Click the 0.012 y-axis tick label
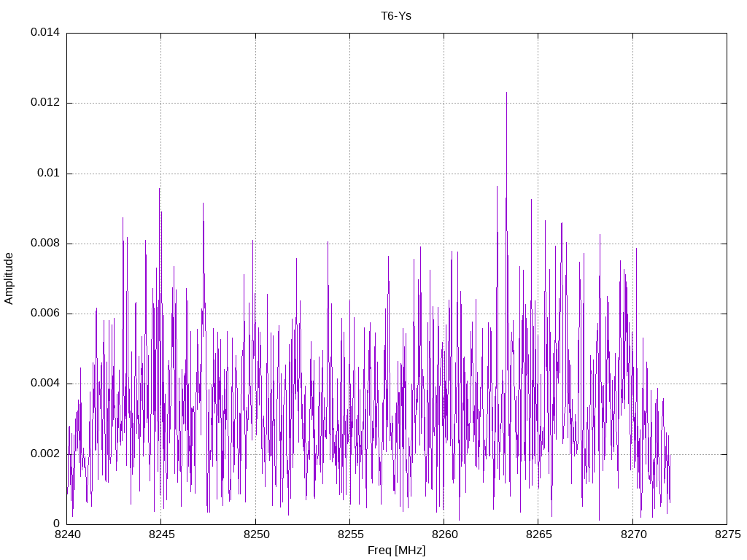747x560 pixels. [x=45, y=102]
